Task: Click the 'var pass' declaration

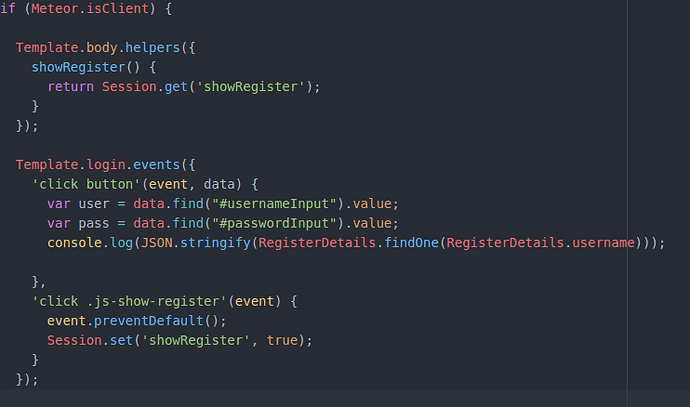Action: (x=78, y=223)
